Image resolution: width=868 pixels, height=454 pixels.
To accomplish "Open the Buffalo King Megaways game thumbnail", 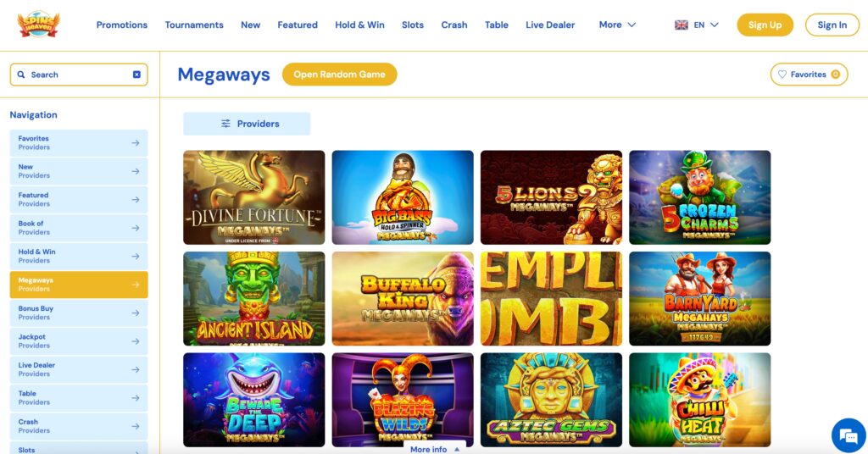I will coord(403,299).
